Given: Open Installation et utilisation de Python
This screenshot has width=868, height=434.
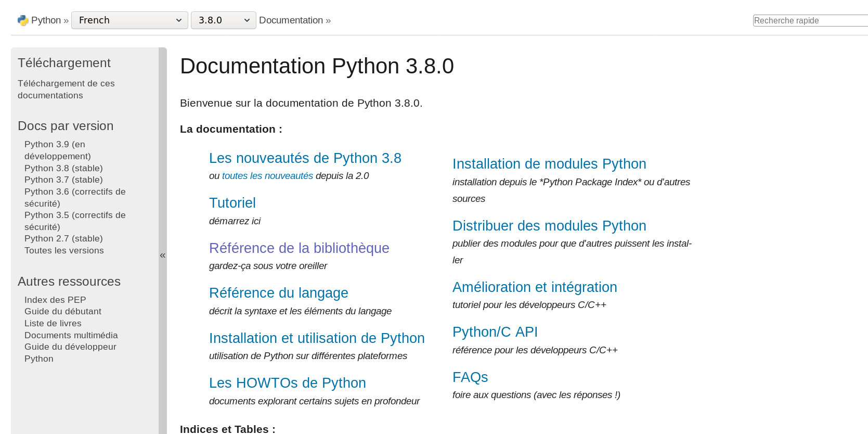Looking at the screenshot, I should click(x=316, y=338).
